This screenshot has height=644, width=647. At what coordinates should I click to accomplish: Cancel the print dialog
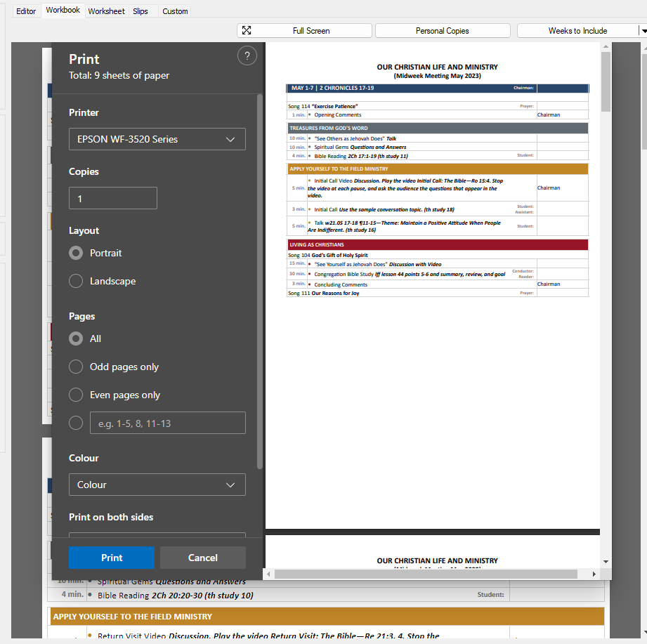(x=202, y=558)
